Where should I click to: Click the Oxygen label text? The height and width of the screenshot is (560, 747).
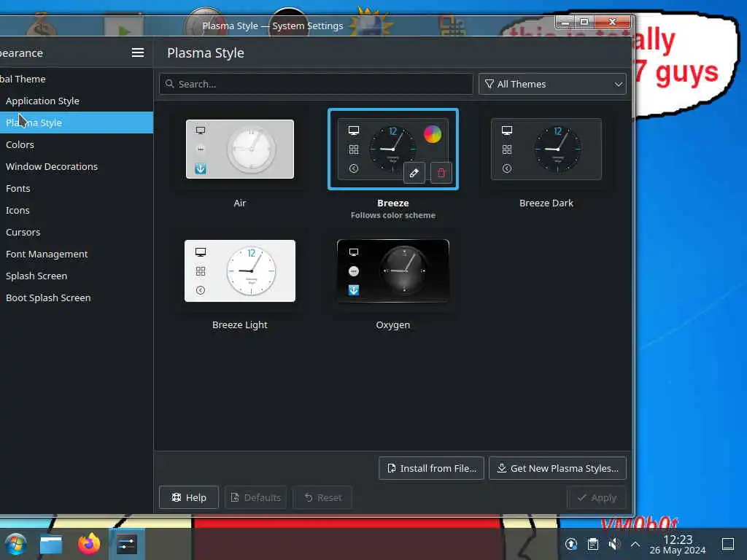393,324
